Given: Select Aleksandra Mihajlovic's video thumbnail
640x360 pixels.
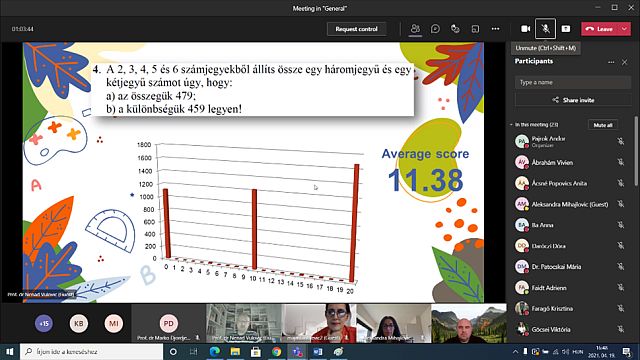Looking at the screenshot, I should pyautogui.click(x=393, y=323).
